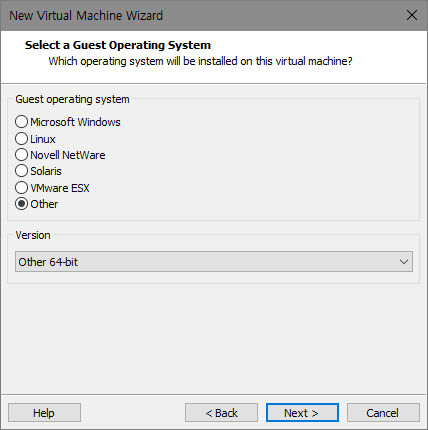Open the Version combo box showing Other 64-bit

214,262
